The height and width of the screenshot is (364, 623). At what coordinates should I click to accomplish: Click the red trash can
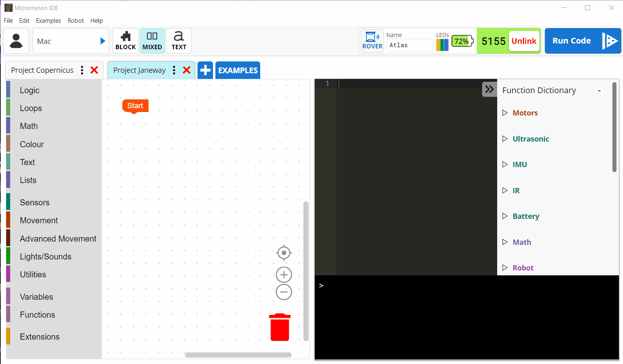[x=280, y=327]
